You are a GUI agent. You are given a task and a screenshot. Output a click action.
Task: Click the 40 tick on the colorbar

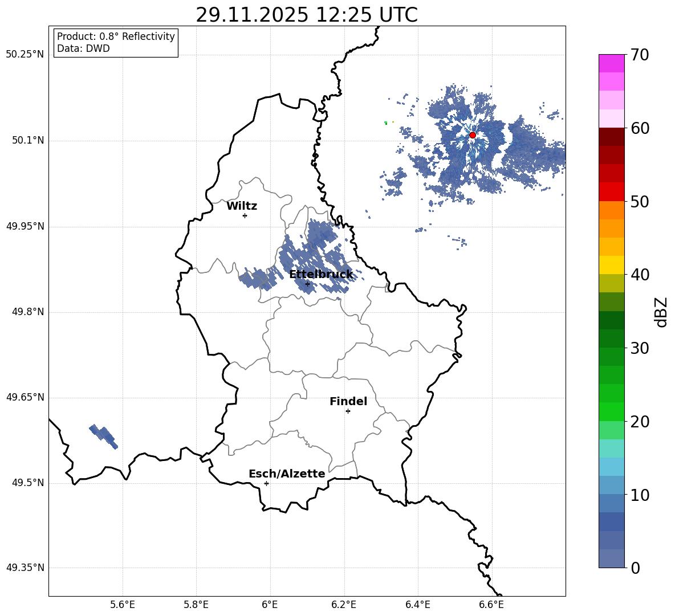(x=640, y=275)
